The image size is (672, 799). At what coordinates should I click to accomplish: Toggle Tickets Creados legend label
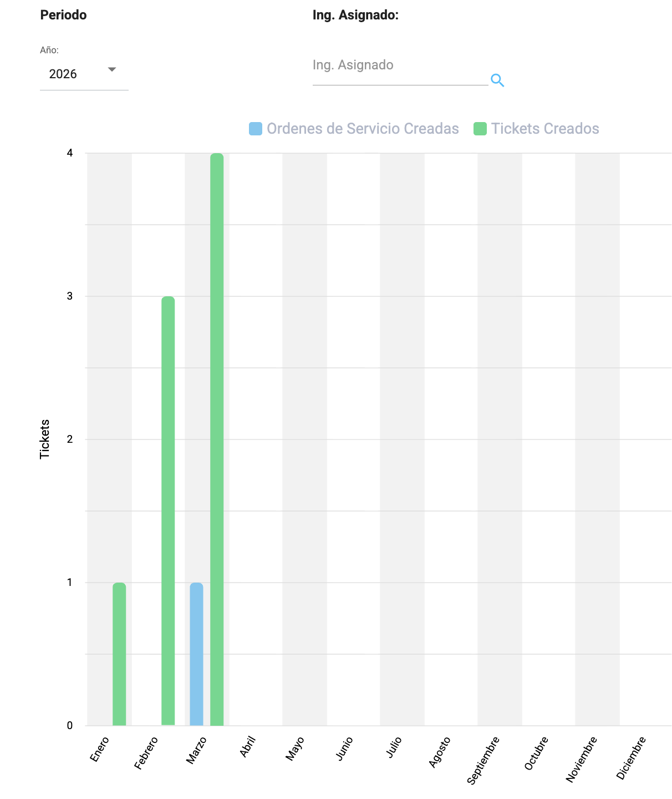545,129
